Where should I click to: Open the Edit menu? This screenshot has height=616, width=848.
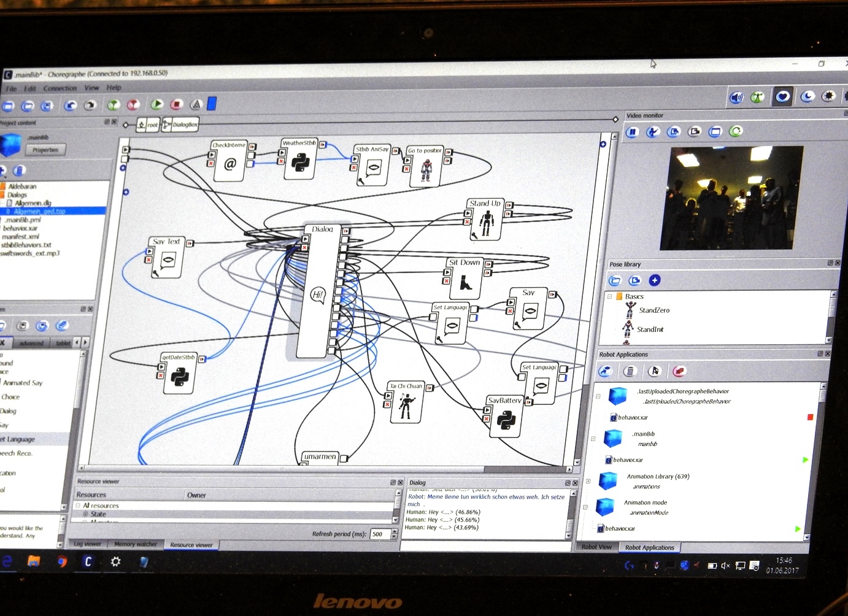coord(29,89)
